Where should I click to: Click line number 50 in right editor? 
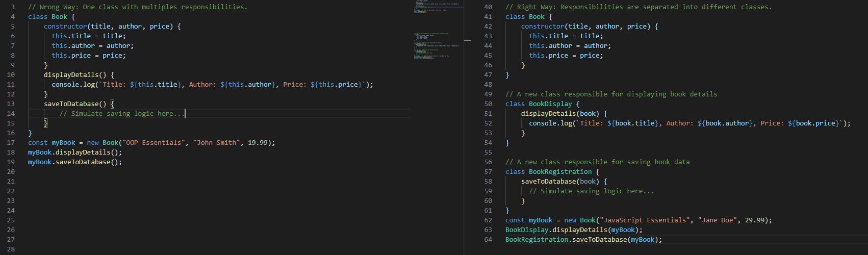488,104
